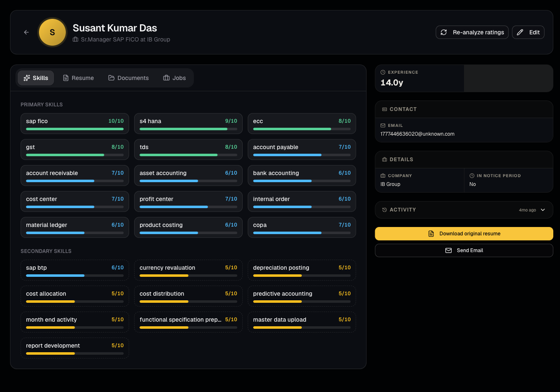
Task: Click the bank accounting skill
Action: [302, 175]
